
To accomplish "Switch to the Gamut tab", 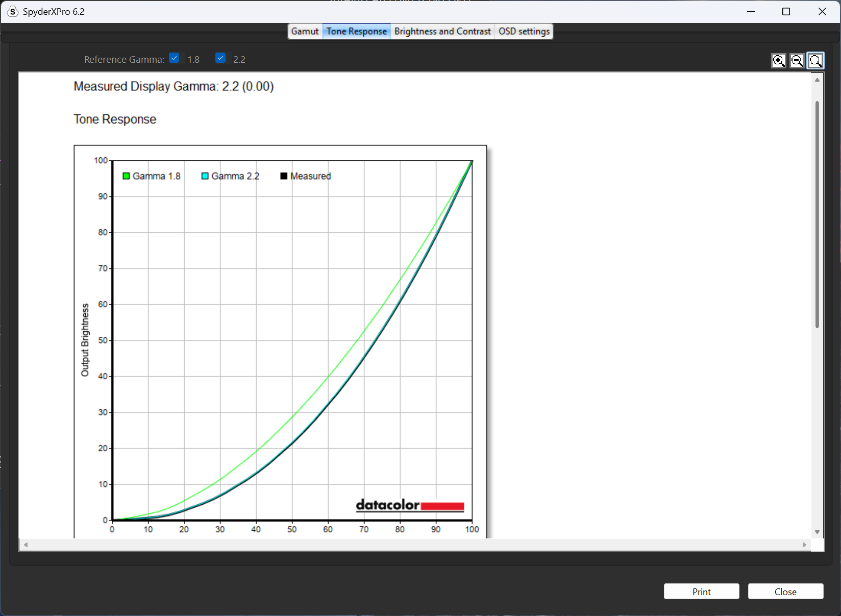I will tap(305, 31).
